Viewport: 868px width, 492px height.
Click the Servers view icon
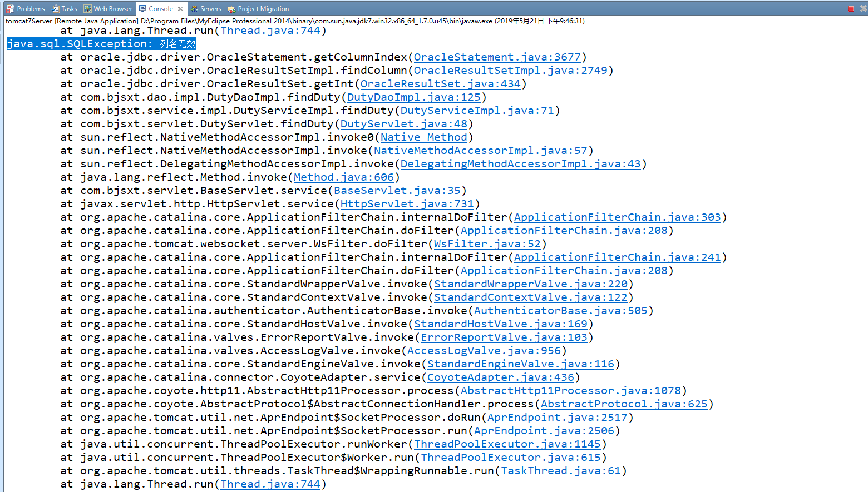pyautogui.click(x=193, y=8)
